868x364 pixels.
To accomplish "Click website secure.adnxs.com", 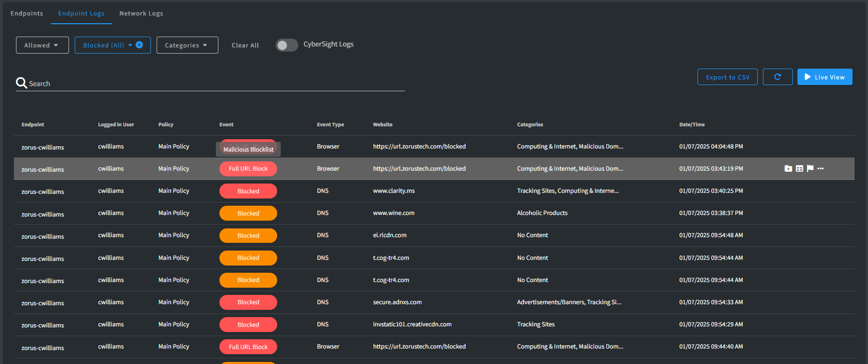I will 397,302.
